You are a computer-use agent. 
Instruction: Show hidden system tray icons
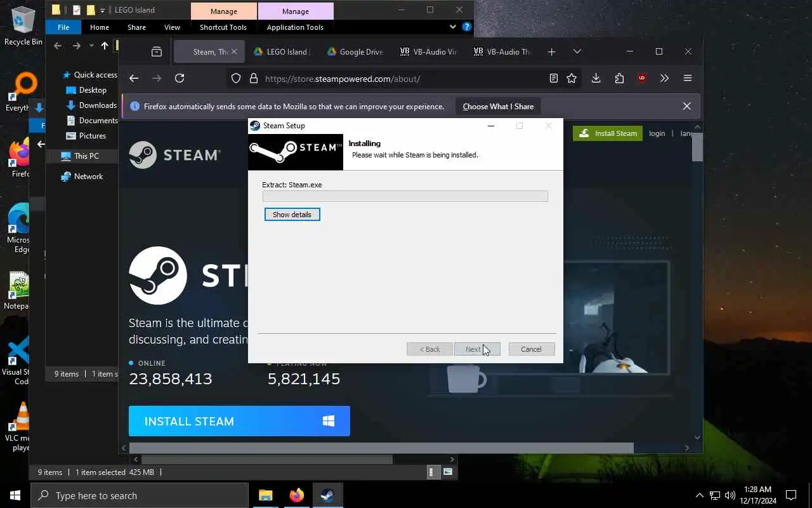pyautogui.click(x=700, y=495)
